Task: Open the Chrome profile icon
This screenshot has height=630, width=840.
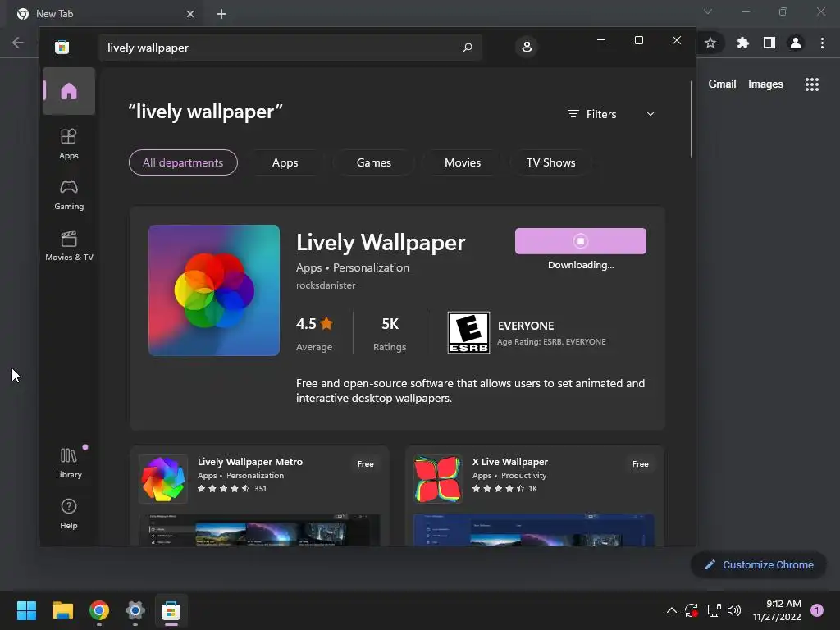Action: click(796, 43)
